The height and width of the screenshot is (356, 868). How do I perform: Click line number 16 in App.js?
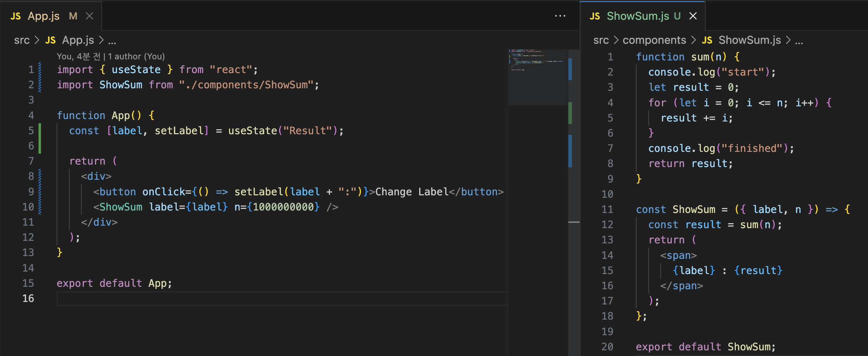(x=28, y=298)
